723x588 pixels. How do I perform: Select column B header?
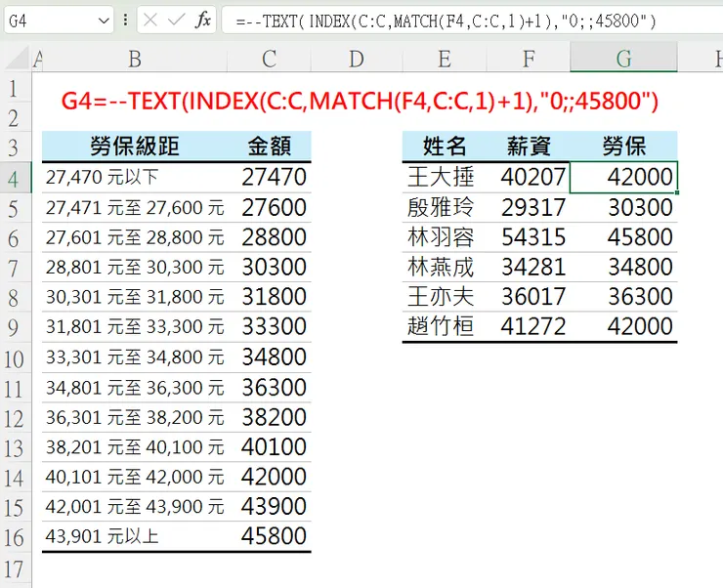pyautogui.click(x=135, y=59)
